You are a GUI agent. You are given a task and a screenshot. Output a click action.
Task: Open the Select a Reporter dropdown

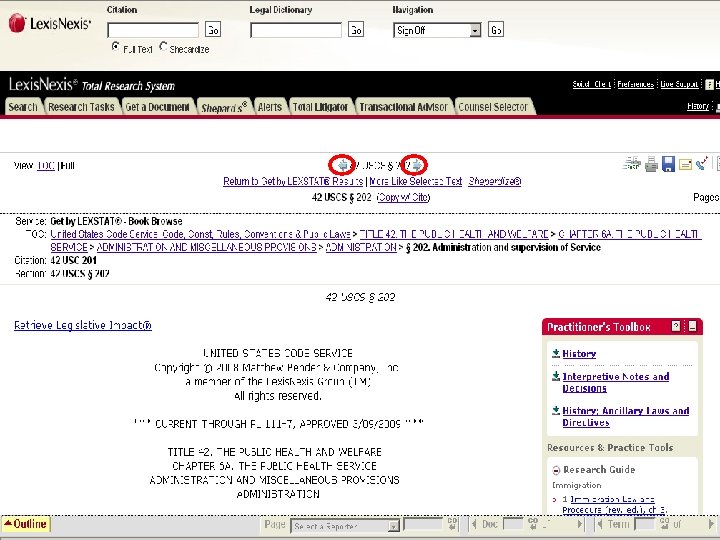(x=345, y=526)
